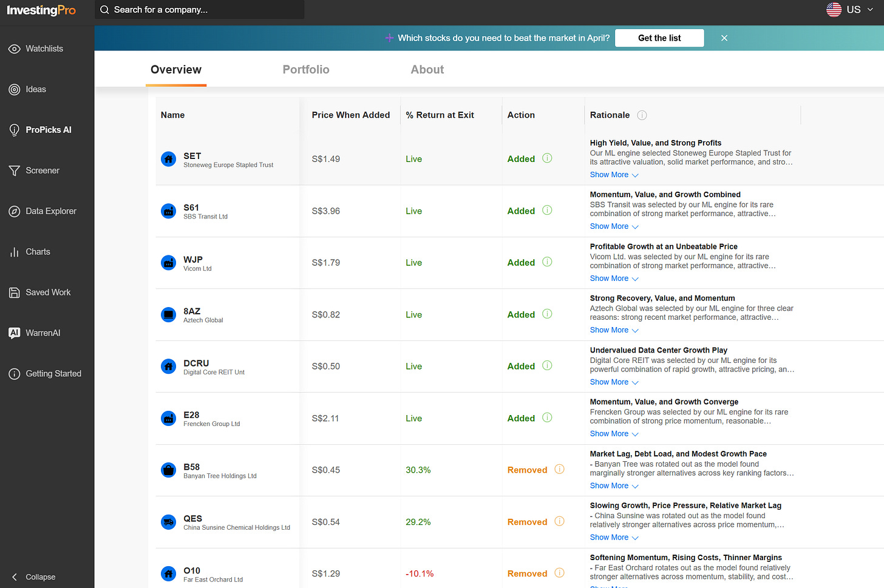
Task: Click the DCRU stock sector icon
Action: pyautogui.click(x=168, y=367)
